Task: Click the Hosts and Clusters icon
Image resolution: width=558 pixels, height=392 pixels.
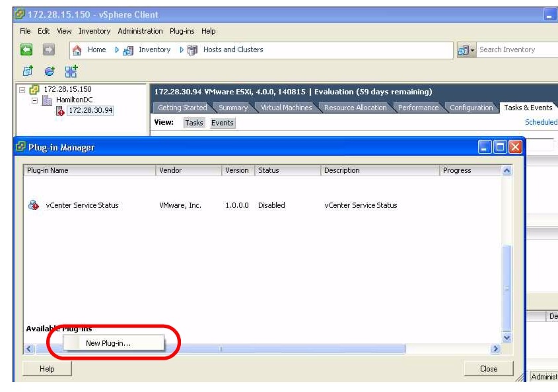Action: click(x=193, y=50)
